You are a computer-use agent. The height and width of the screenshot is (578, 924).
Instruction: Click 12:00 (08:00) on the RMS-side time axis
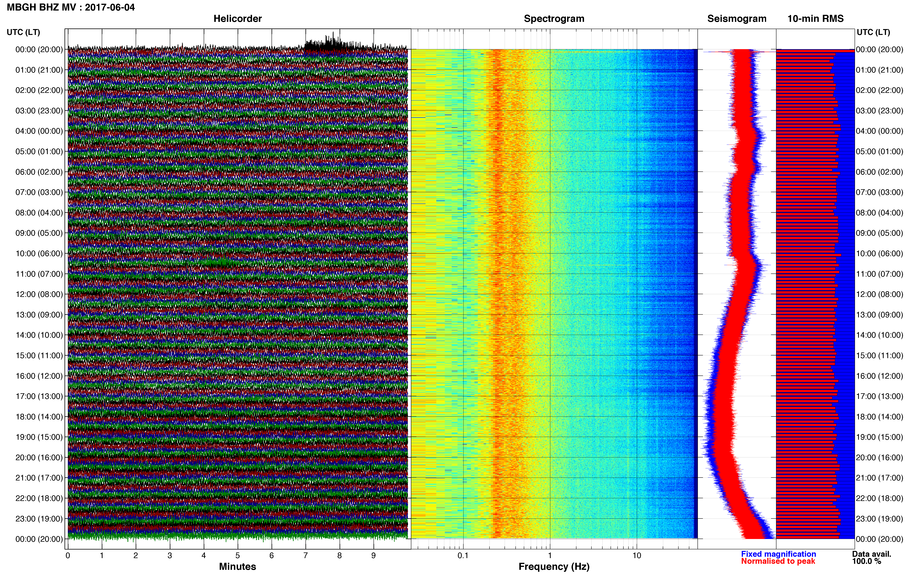[x=879, y=294]
